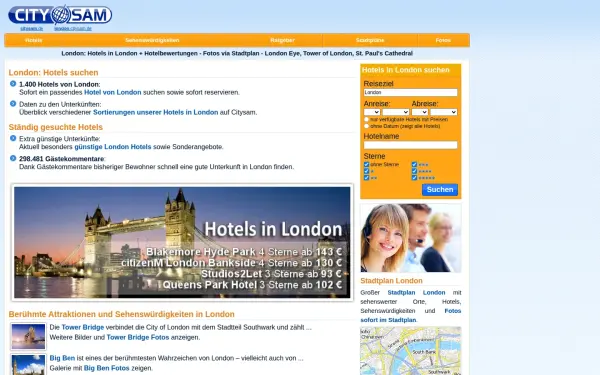The height and width of the screenshot is (375, 600).
Task: Open the Sehenswürdigkeiten menu item
Action: 152,40
